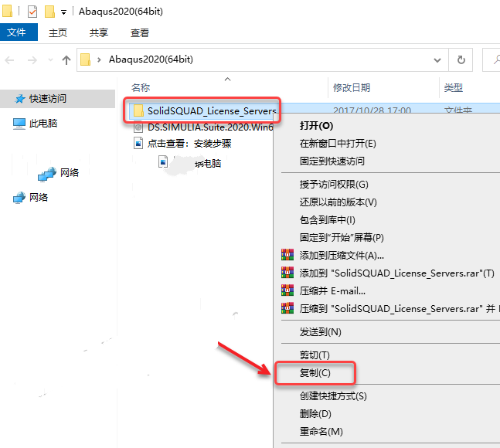
Task: Sort by 修改日期 column header
Action: click(352, 87)
